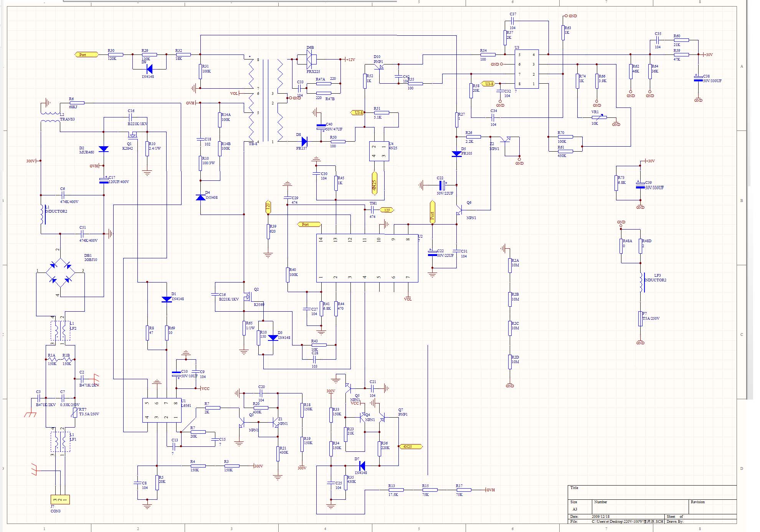Click the RT? T3.5A/250V thermistor label
This screenshot has height=532, width=760.
coord(89,412)
